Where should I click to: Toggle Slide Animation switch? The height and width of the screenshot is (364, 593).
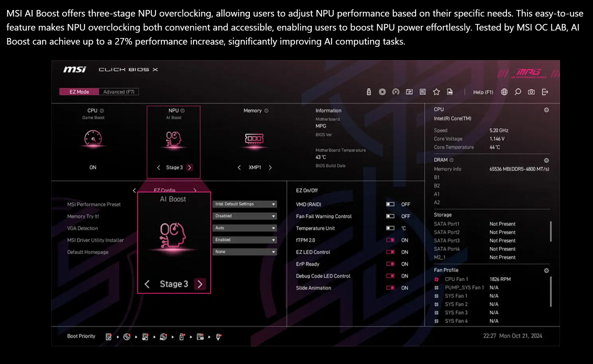coord(390,288)
